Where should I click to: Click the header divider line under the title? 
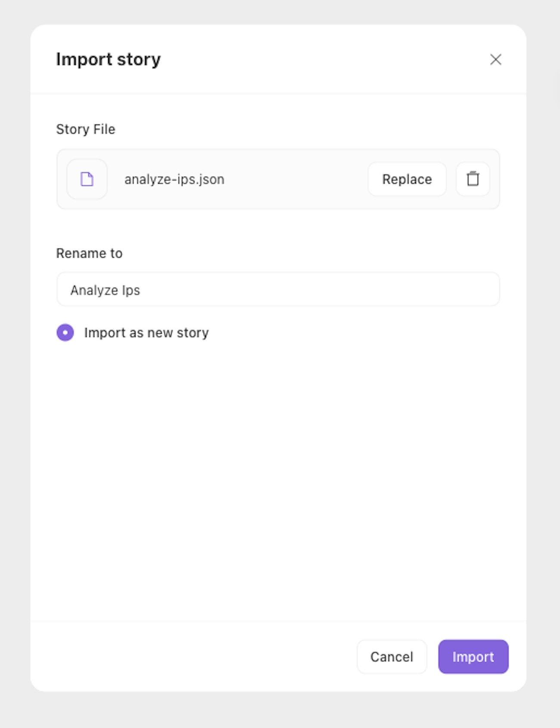tap(278, 94)
